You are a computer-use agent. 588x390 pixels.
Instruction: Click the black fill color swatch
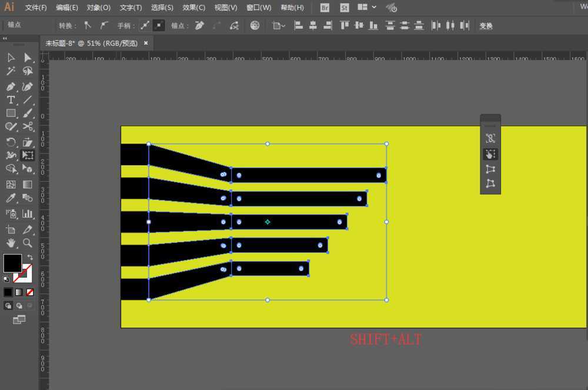(x=12, y=264)
